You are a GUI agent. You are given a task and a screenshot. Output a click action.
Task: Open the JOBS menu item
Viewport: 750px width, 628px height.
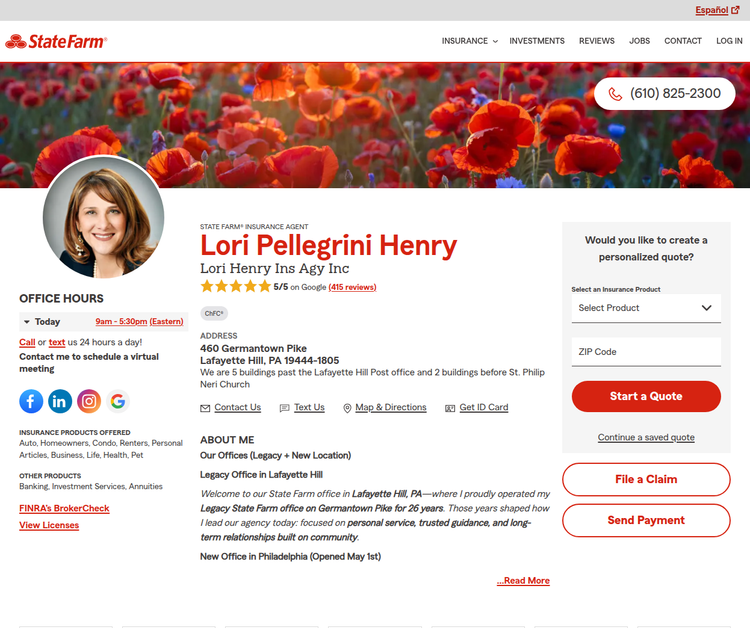(639, 41)
